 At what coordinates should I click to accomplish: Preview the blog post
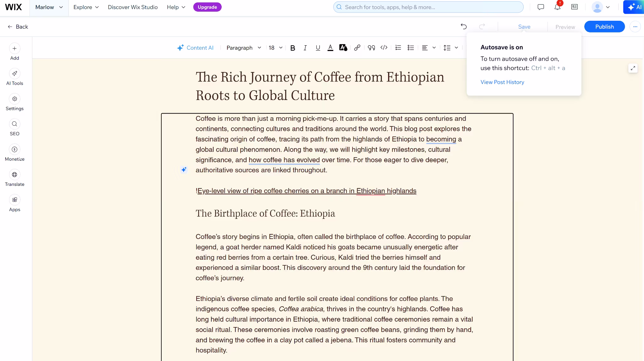tap(565, 27)
